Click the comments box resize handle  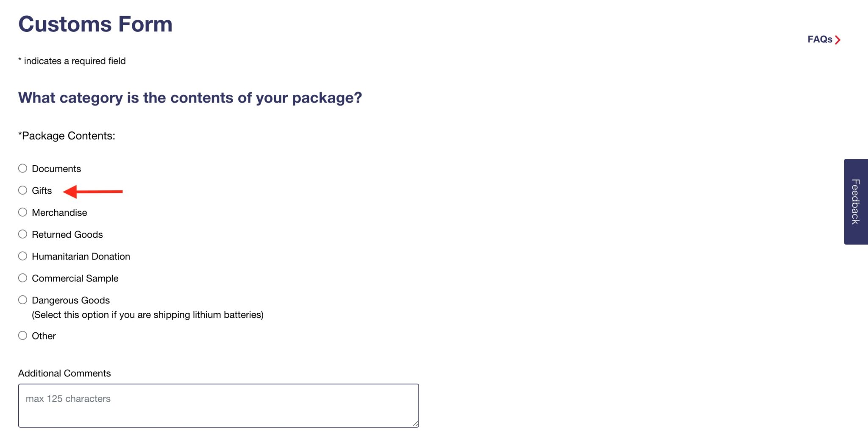pyautogui.click(x=415, y=423)
